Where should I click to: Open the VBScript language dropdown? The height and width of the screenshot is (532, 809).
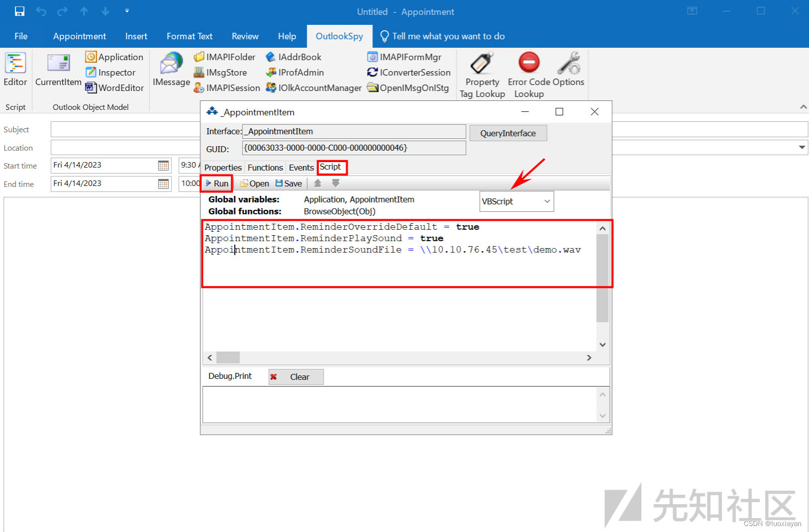517,201
